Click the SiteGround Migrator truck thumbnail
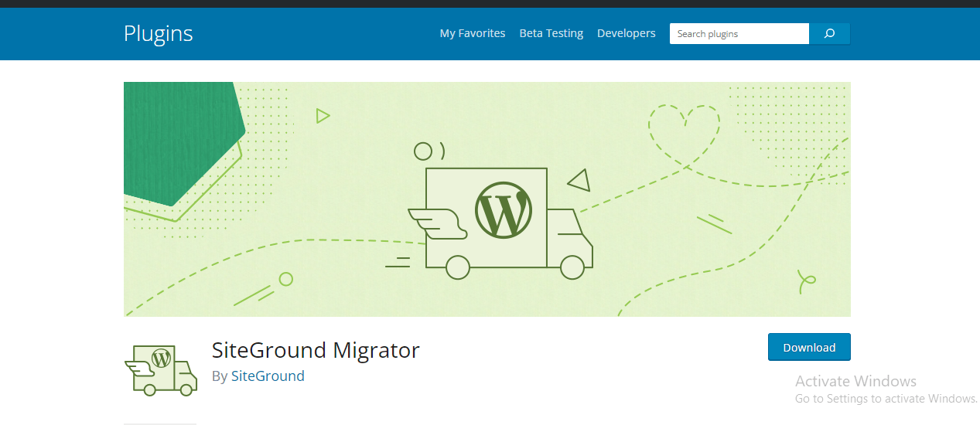The height and width of the screenshot is (425, 980). 161,370
